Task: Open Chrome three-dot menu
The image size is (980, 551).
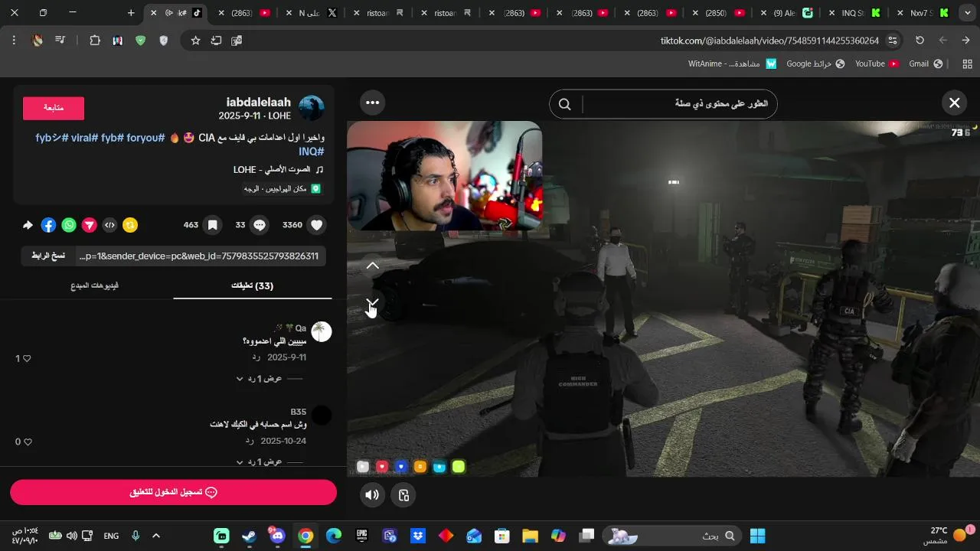Action: coord(14,41)
